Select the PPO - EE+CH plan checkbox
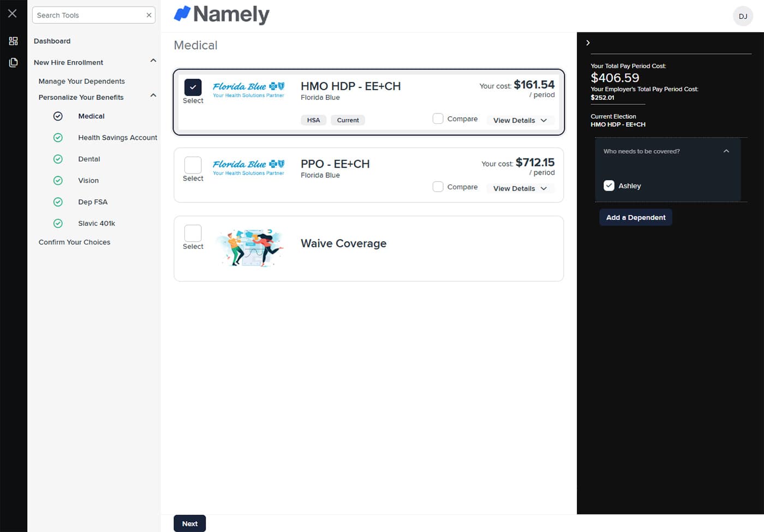This screenshot has width=764, height=532. coord(193,165)
